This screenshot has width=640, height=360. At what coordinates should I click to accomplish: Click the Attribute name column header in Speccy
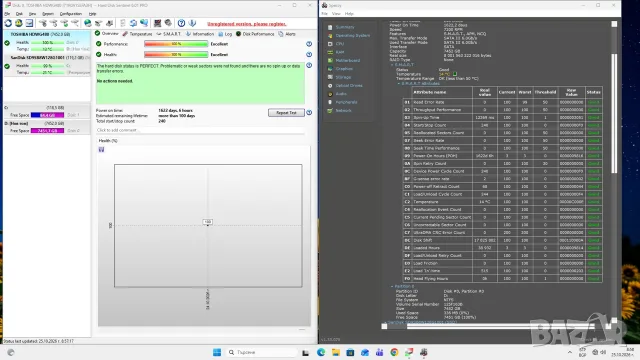tap(442, 92)
